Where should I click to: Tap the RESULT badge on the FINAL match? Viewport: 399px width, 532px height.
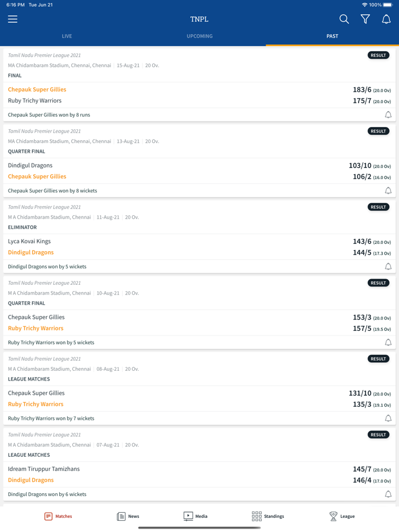pyautogui.click(x=378, y=55)
